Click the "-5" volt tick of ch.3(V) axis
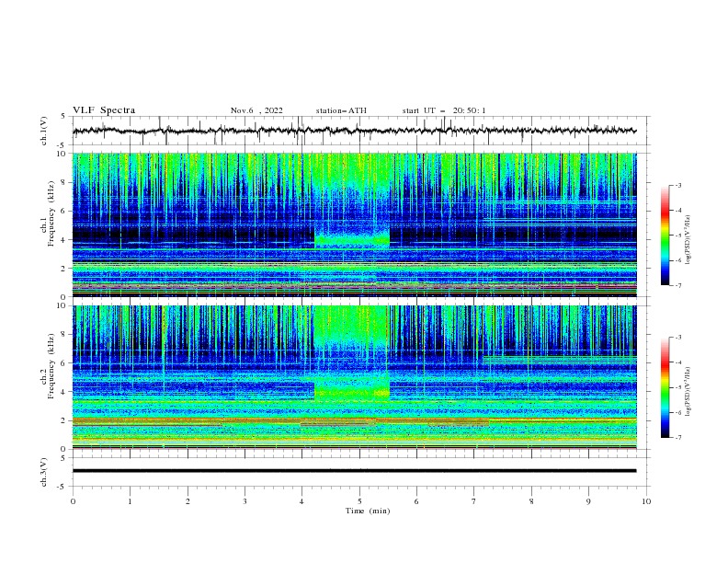 click(x=63, y=487)
